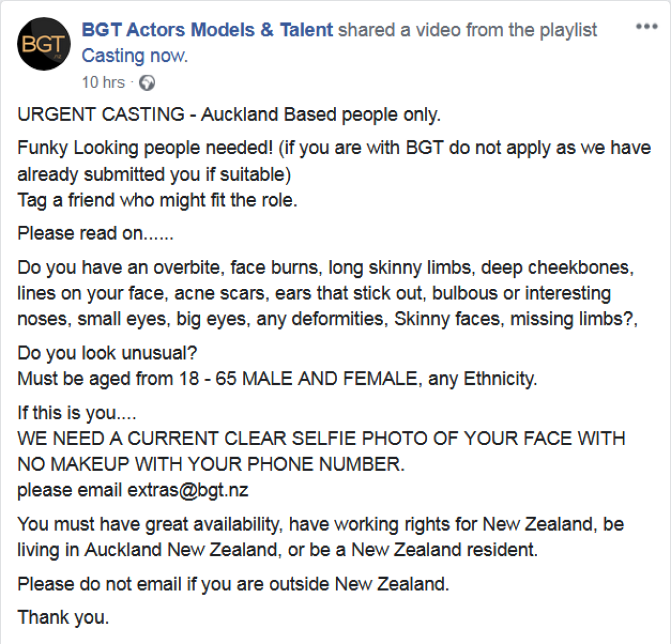Click the extras@bgt.nz email address

(188, 489)
